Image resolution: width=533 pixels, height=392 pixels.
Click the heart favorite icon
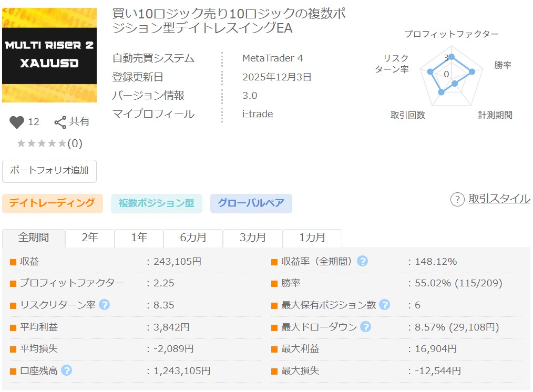(x=17, y=122)
